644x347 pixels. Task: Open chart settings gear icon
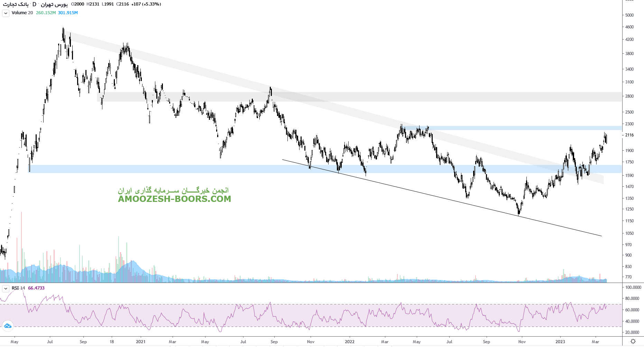(x=633, y=341)
